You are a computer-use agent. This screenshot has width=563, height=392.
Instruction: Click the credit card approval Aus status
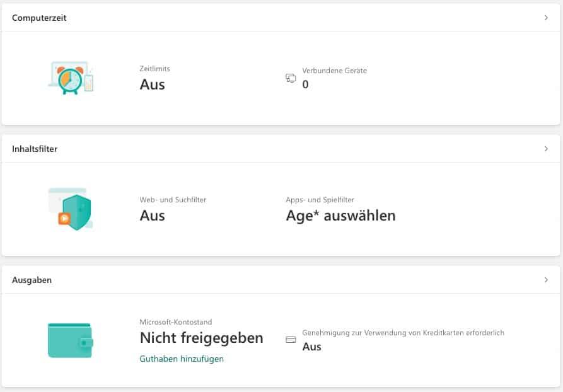[311, 347]
